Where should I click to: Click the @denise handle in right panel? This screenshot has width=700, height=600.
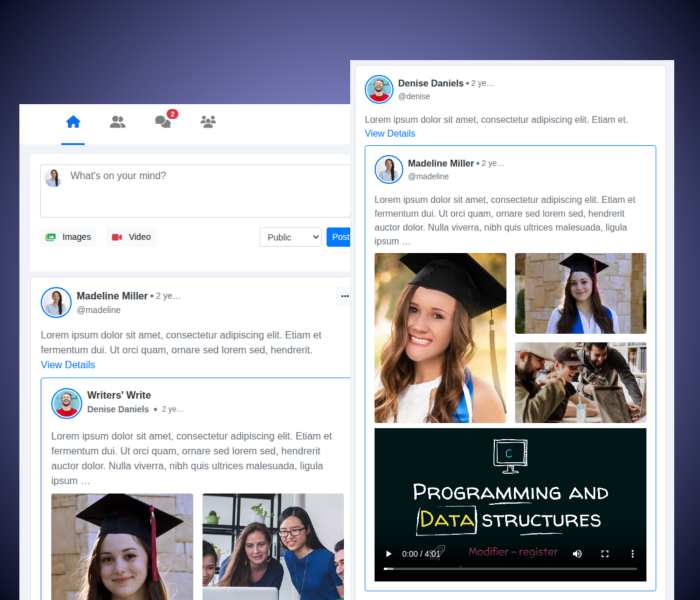(x=414, y=96)
